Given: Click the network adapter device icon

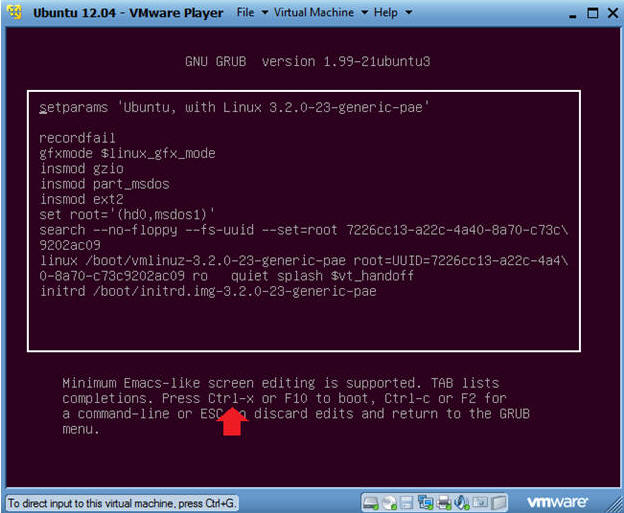Looking at the screenshot, I should [x=425, y=503].
